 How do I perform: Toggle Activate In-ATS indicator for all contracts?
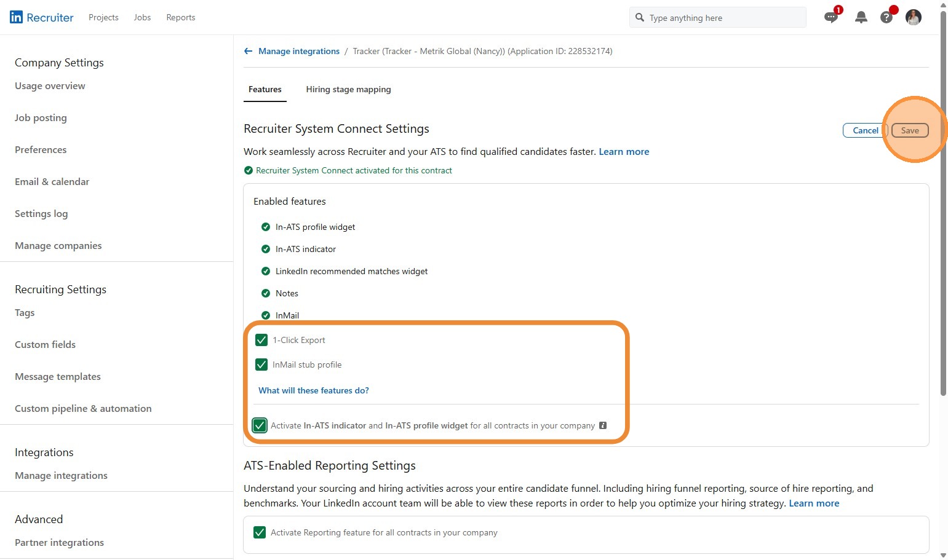pos(260,425)
